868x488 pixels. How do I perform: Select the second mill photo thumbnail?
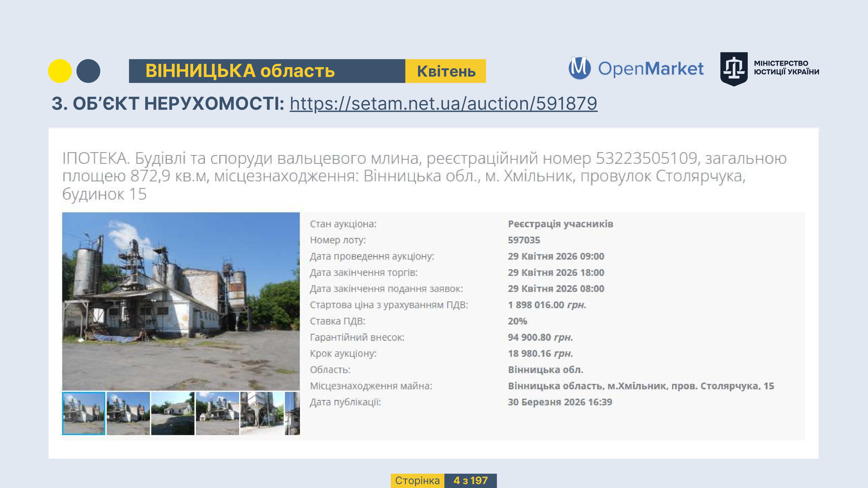[x=128, y=413]
